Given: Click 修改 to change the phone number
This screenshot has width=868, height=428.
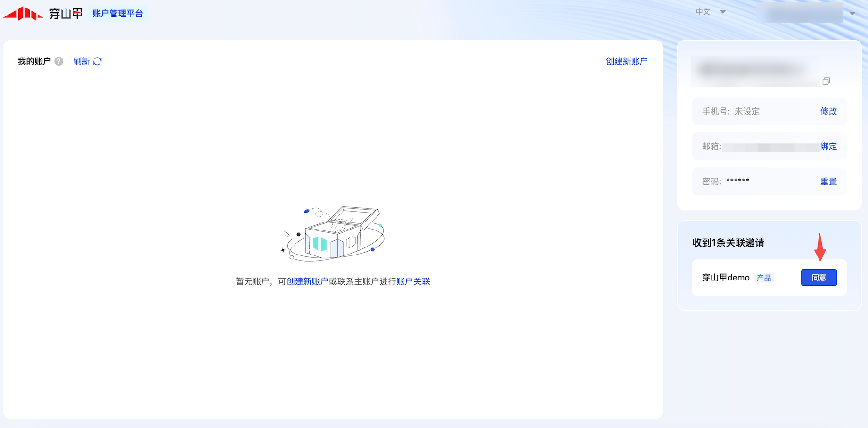Looking at the screenshot, I should [x=828, y=111].
